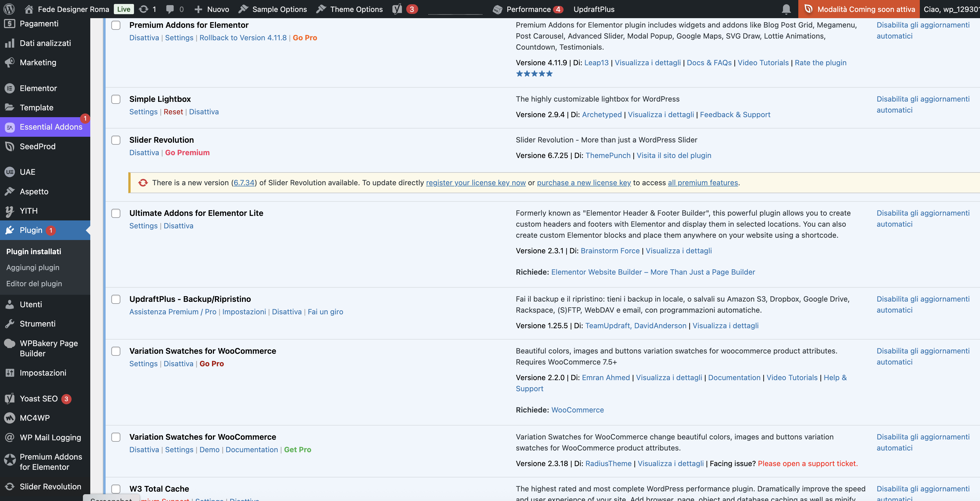The image size is (980, 501).
Task: Click the Elementor sidebar icon
Action: pyautogui.click(x=10, y=88)
